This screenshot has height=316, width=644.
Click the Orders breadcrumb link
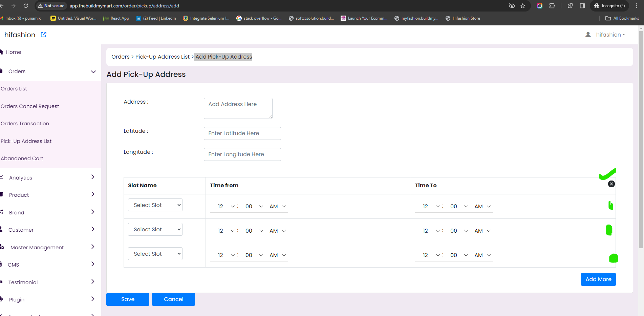coord(121,57)
